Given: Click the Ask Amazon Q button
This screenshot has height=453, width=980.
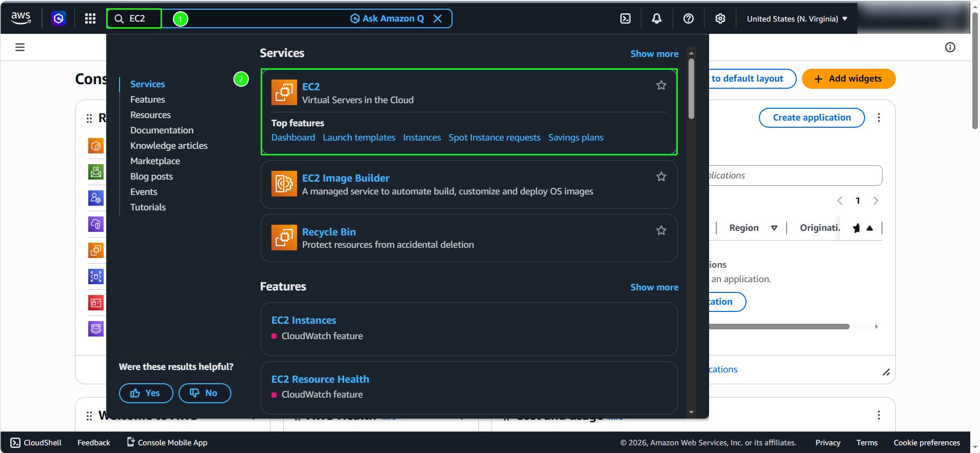Looking at the screenshot, I should click(x=387, y=18).
